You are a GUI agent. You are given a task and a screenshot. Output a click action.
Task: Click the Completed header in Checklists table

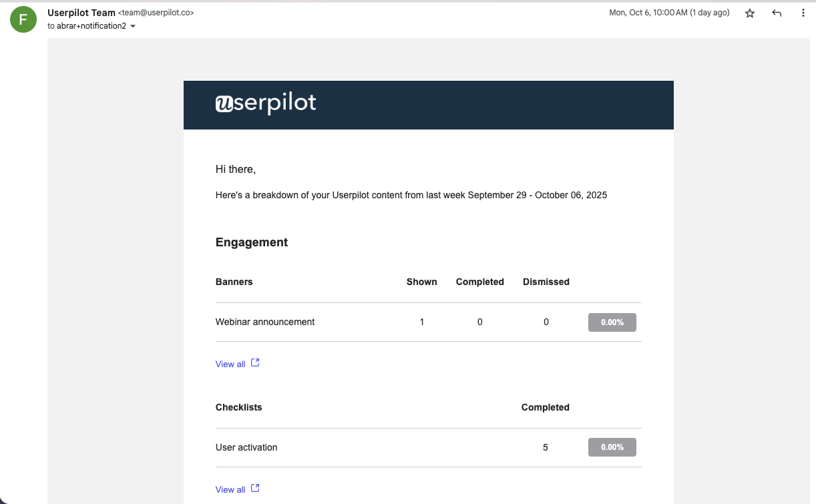click(x=546, y=407)
